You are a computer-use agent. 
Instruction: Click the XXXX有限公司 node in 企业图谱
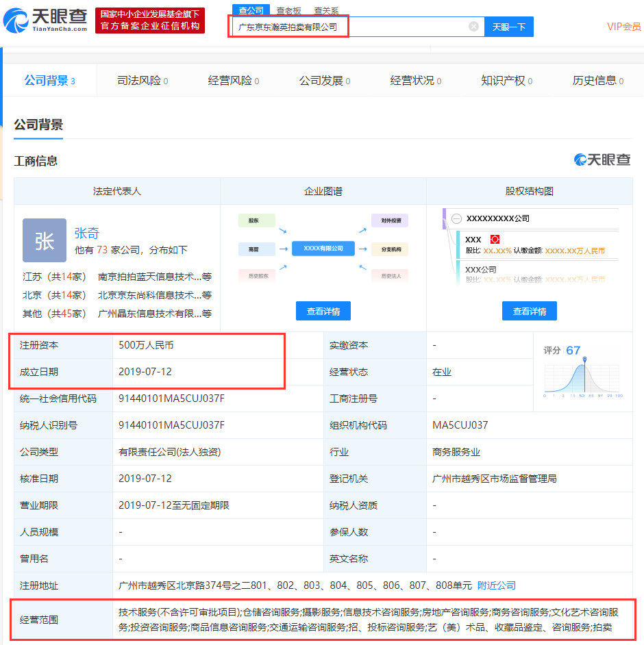[323, 248]
